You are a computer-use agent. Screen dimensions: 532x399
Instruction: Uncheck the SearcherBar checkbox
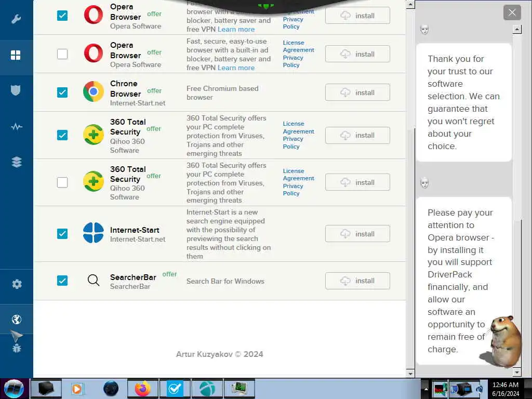pyautogui.click(x=62, y=281)
